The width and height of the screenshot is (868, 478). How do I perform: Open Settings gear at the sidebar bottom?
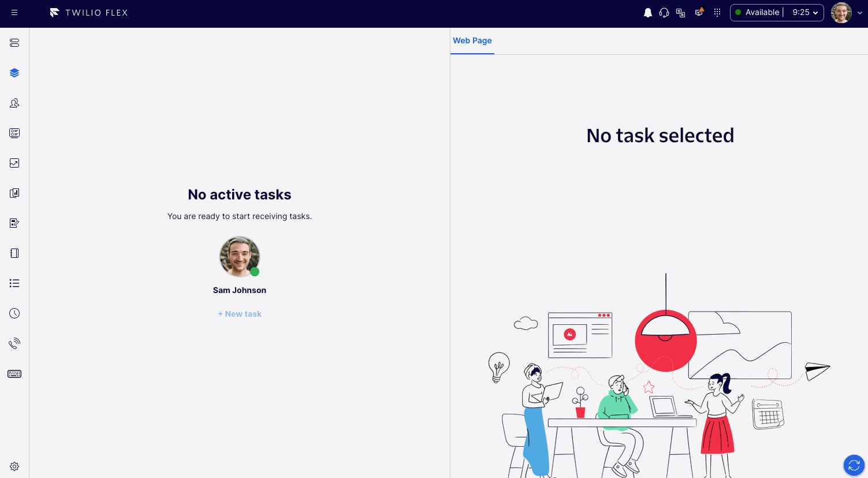tap(14, 466)
